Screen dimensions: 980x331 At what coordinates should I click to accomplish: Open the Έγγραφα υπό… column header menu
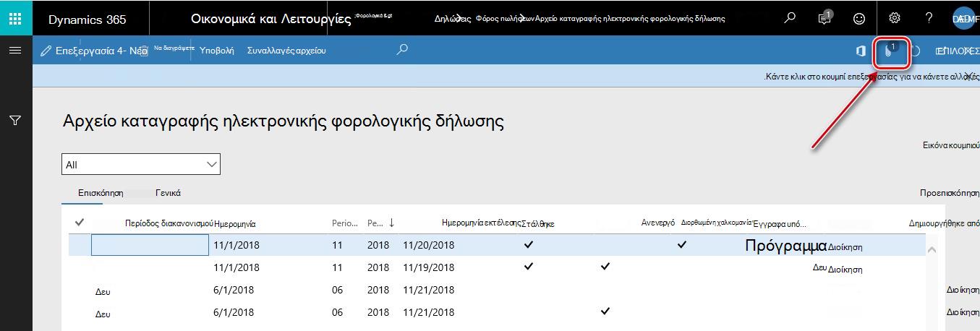pyautogui.click(x=780, y=224)
